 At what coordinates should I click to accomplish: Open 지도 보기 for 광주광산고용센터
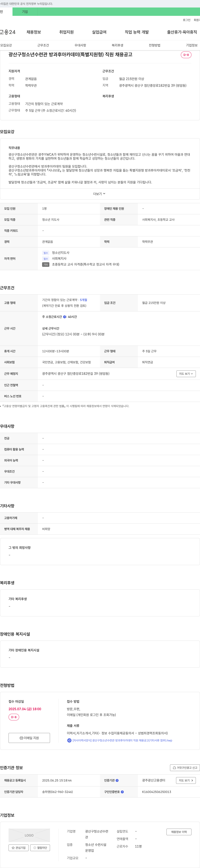(186, 780)
